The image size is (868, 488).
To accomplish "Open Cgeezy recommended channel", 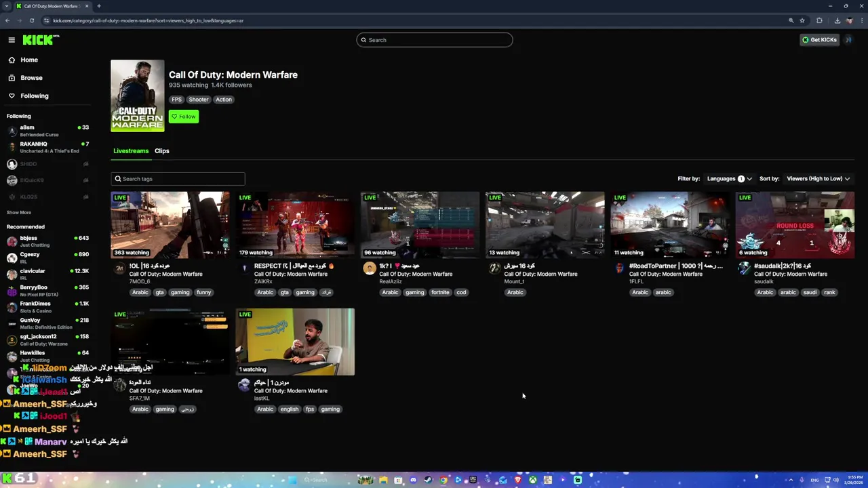I will point(47,258).
